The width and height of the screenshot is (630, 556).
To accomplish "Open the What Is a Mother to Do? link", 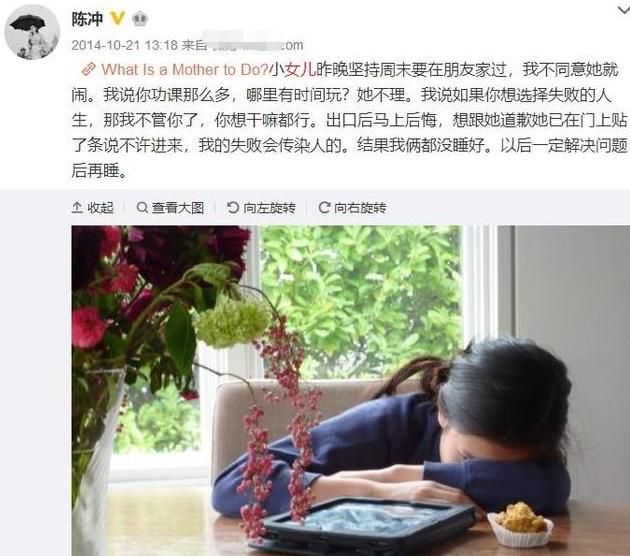I will point(184,70).
